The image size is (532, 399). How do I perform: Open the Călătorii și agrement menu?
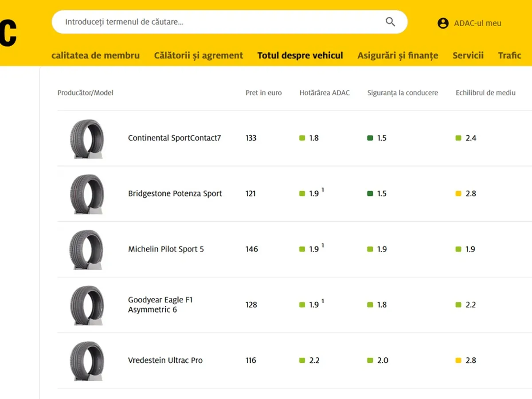pos(199,55)
